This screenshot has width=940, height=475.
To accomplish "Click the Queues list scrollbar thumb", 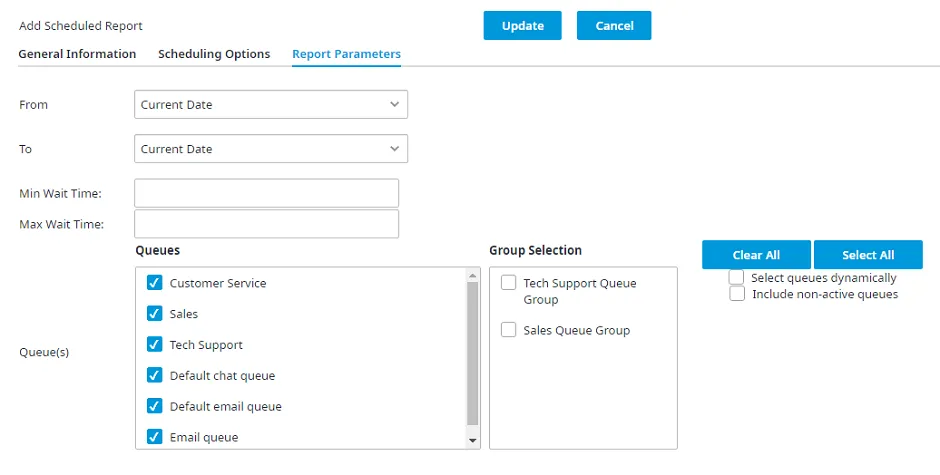I will click(472, 354).
